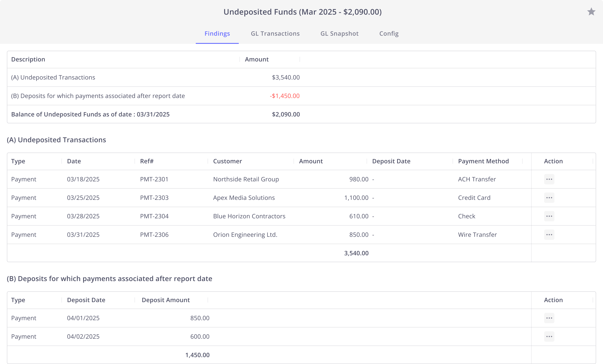Open action menu for 04/01/2025 deposit
Viewport: 603px width, 364px height.
[549, 318]
